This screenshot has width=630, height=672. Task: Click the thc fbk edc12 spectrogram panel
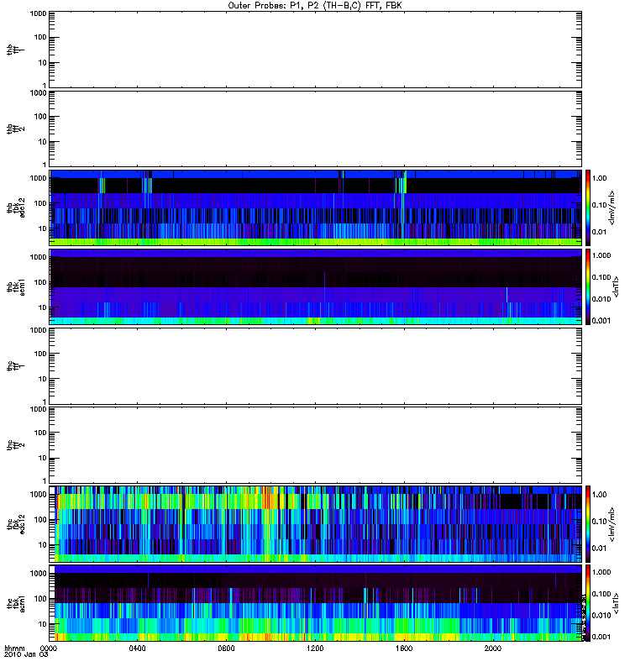(316, 524)
